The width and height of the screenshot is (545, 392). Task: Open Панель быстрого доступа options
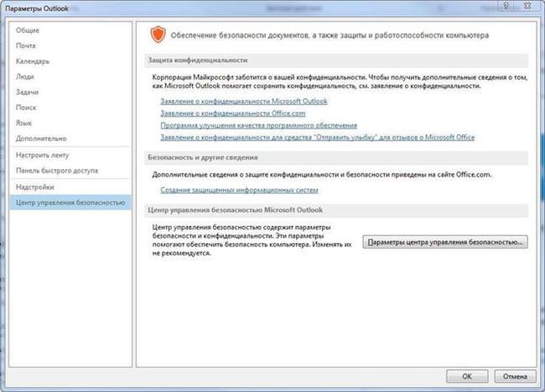tap(70, 171)
